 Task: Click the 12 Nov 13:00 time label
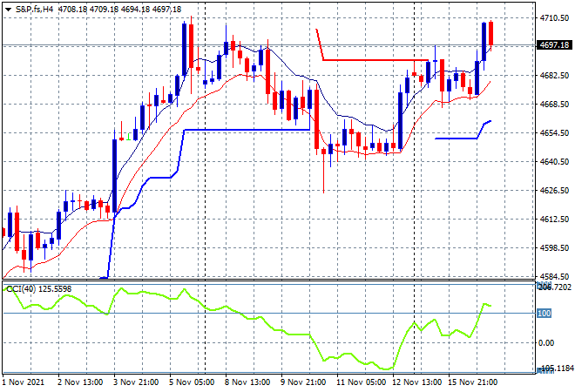tap(417, 382)
